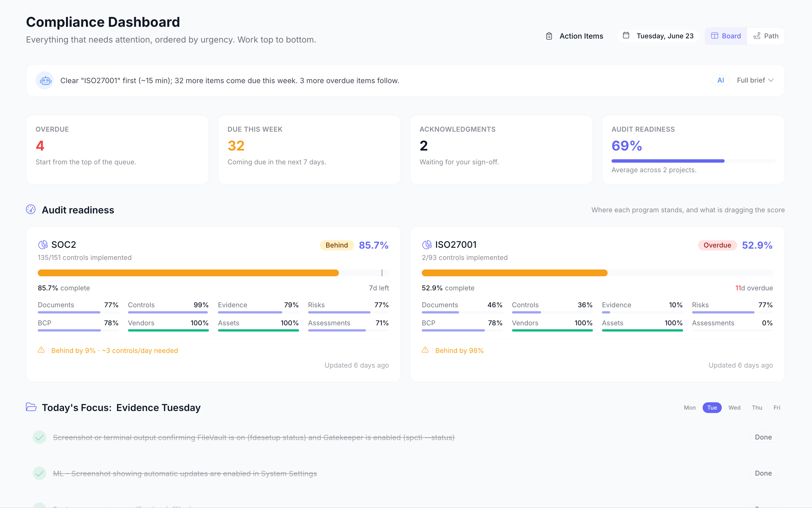Click the ISO27001 orange completion progress bar

click(597, 273)
